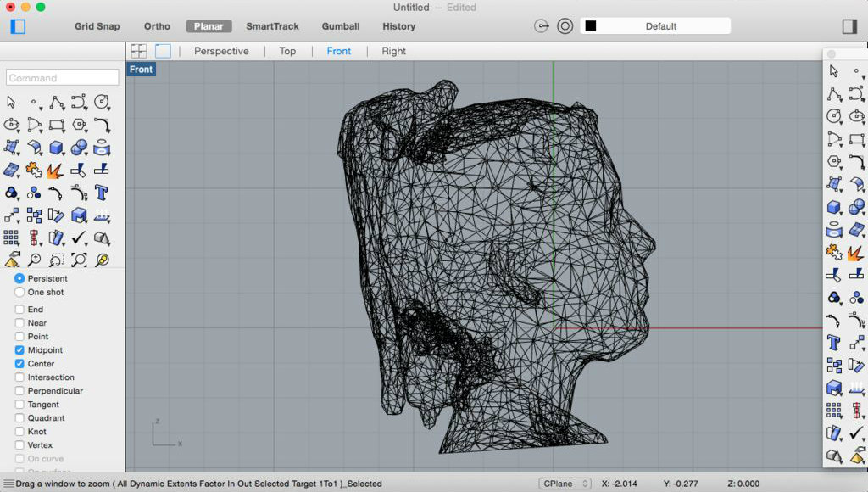Activate the Fillet curves tool in left toolbar
Image resolution: width=868 pixels, height=492 pixels.
point(102,126)
